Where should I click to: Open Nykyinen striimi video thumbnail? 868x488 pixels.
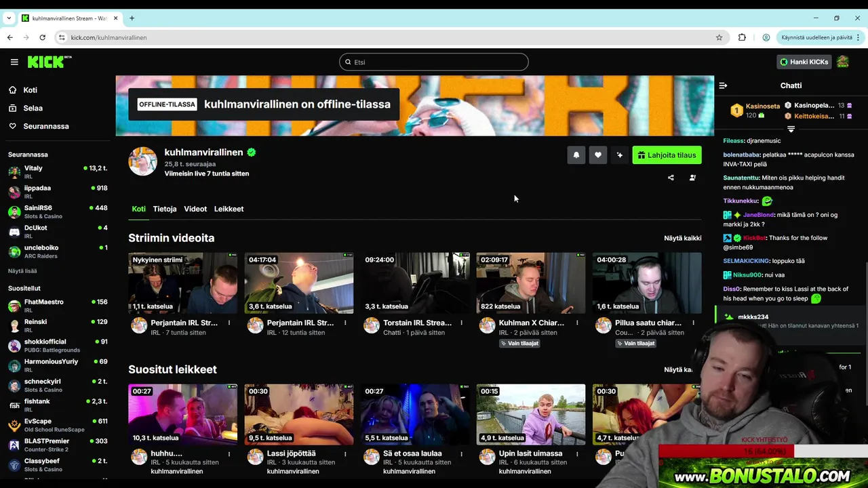tap(183, 283)
